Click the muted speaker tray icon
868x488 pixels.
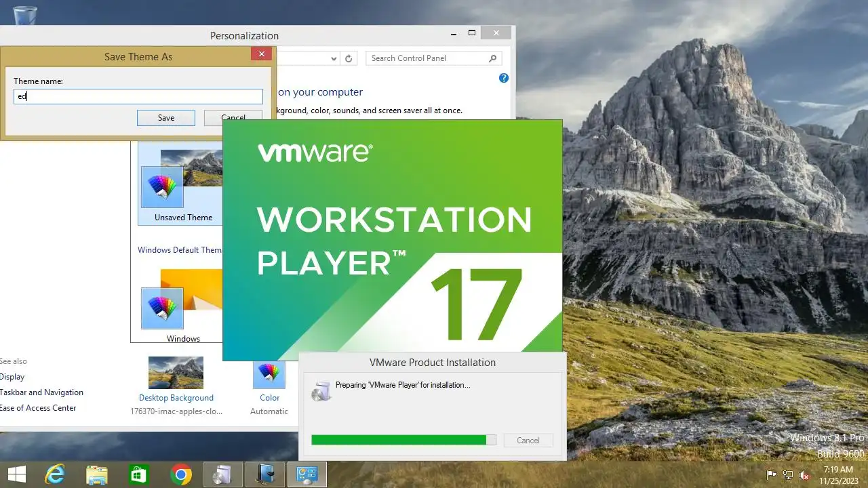click(x=805, y=474)
